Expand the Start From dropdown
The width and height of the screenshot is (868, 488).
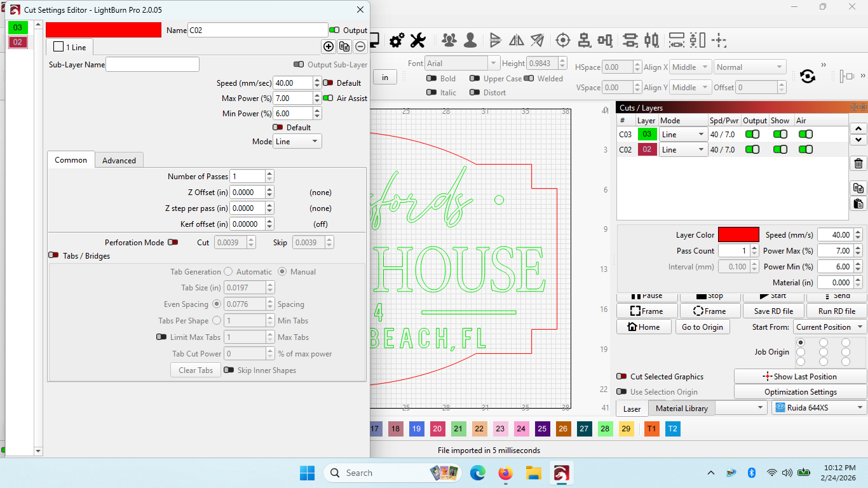click(829, 327)
